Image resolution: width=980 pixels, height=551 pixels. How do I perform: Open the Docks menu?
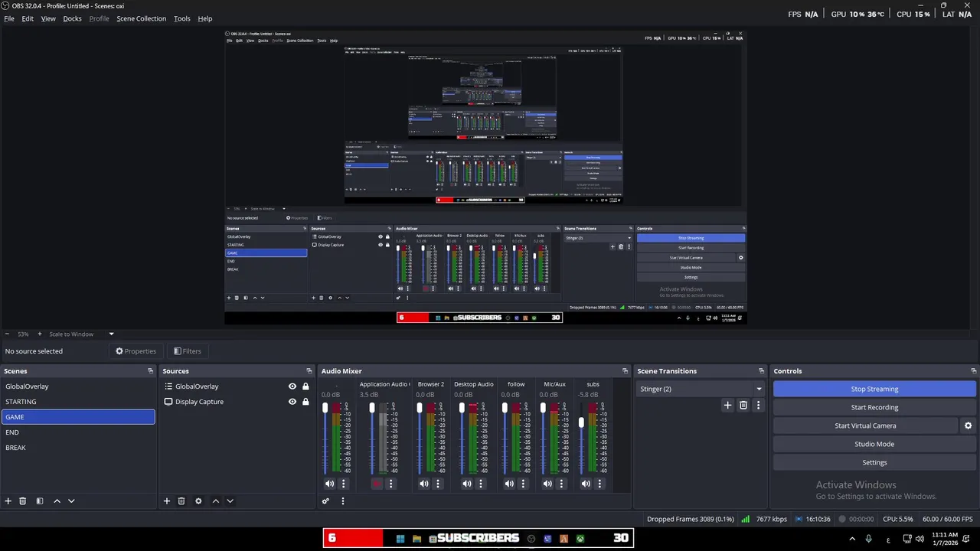pyautogui.click(x=72, y=18)
